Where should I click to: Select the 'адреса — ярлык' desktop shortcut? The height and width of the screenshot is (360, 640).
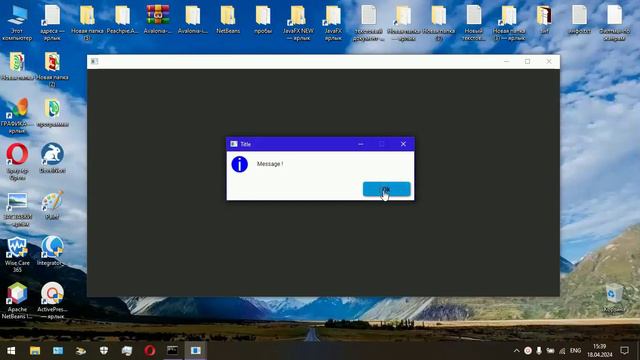[52, 22]
